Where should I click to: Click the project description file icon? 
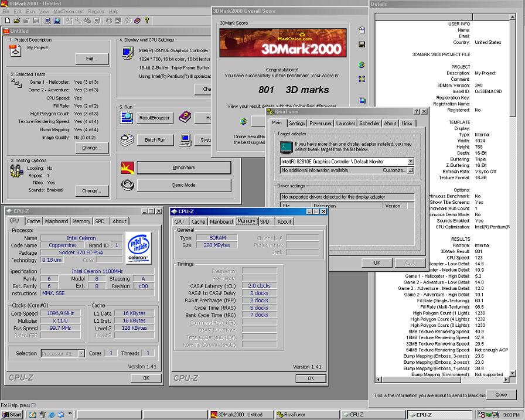pyautogui.click(x=15, y=51)
